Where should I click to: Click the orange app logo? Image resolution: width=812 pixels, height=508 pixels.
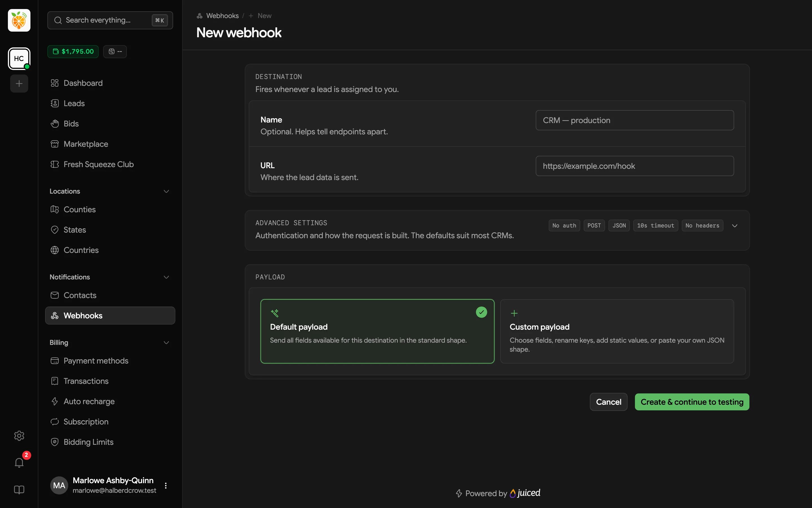coord(19,21)
